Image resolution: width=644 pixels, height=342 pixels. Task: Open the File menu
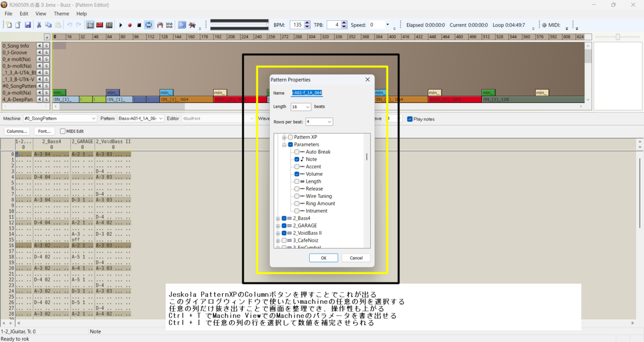[x=9, y=13]
